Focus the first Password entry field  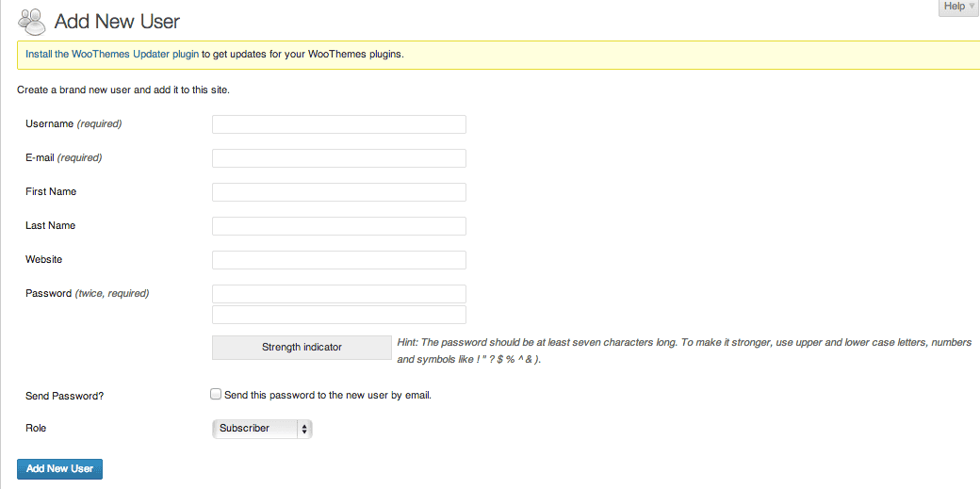click(339, 294)
